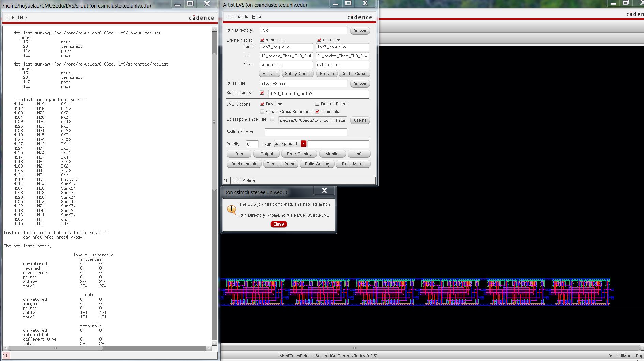Click Sel by Cursor for extracted
Screen dimensions: 644x361
pyautogui.click(x=354, y=74)
